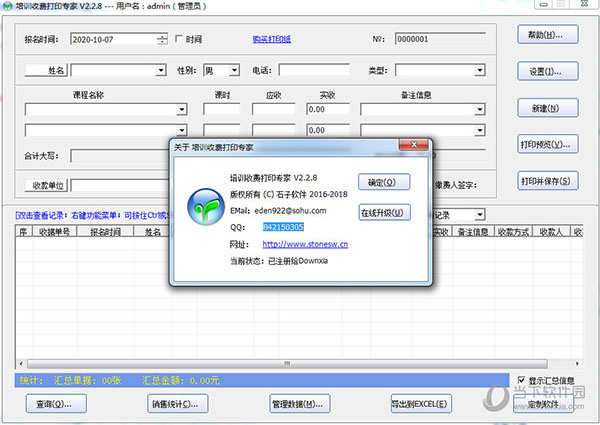Screen dimensions: 600x425
Task: Expand the records filter dropdown above the table
Action: pyautogui.click(x=480, y=215)
